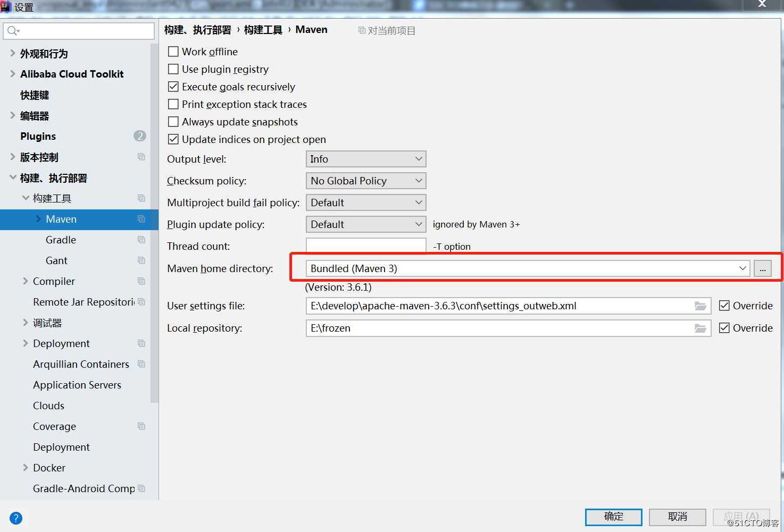Click the Plugins update count badge
784x532 pixels.
pos(139,136)
